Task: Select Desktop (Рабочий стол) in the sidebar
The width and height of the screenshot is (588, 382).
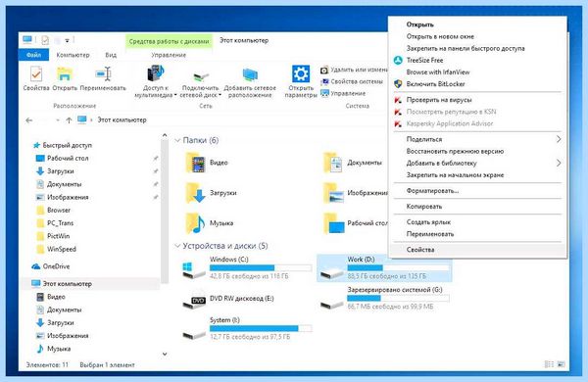Action: [x=63, y=159]
